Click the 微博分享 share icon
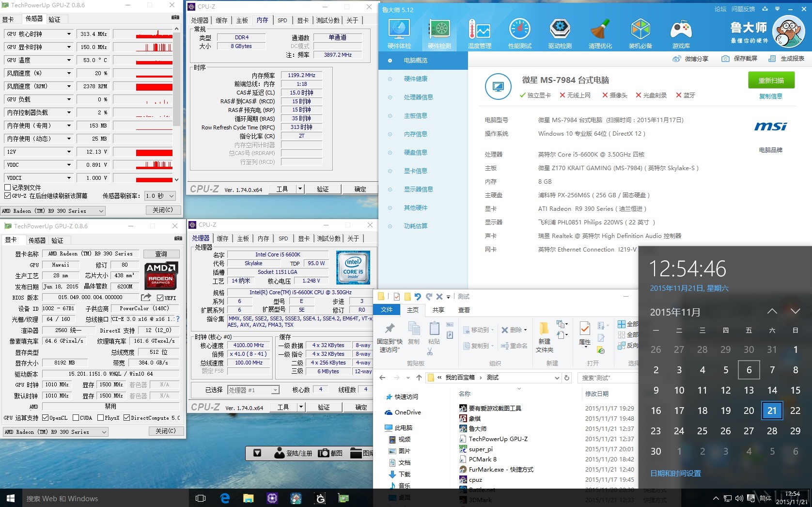Viewport: 812px width, 507px height. pyautogui.click(x=677, y=59)
